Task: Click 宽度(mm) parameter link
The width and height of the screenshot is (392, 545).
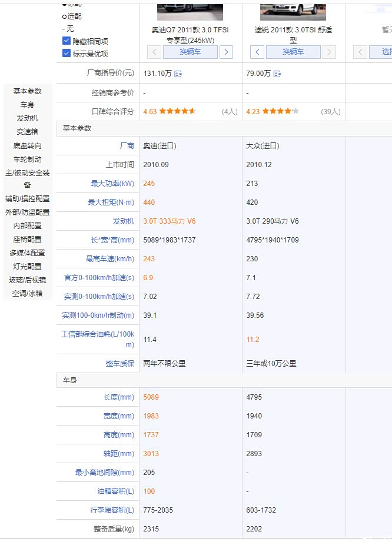Action: click(119, 416)
